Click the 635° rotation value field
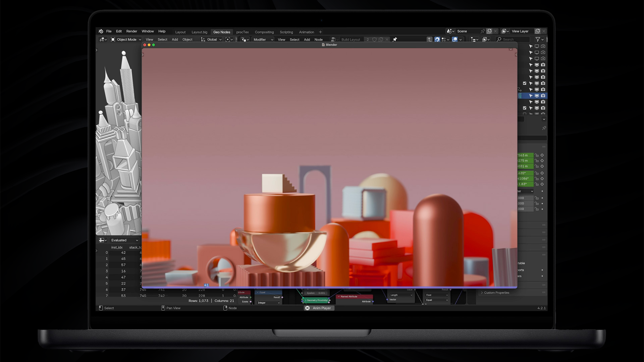The height and width of the screenshot is (362, 644). 525,173
